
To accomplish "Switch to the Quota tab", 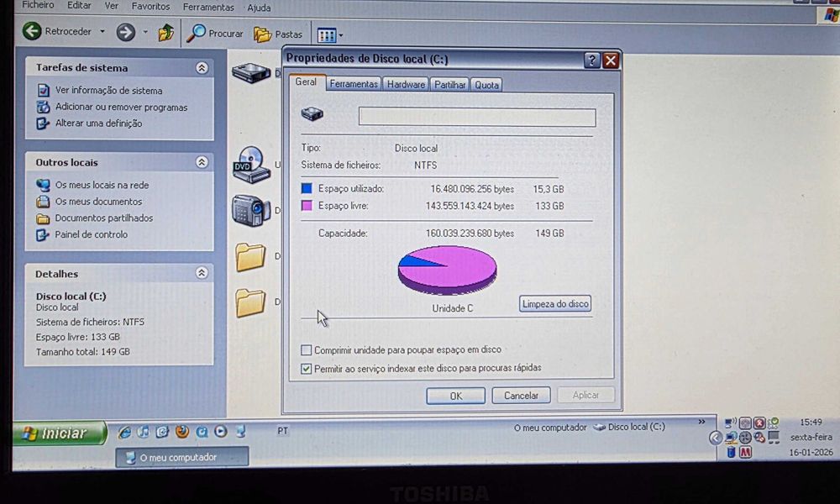I will [486, 85].
